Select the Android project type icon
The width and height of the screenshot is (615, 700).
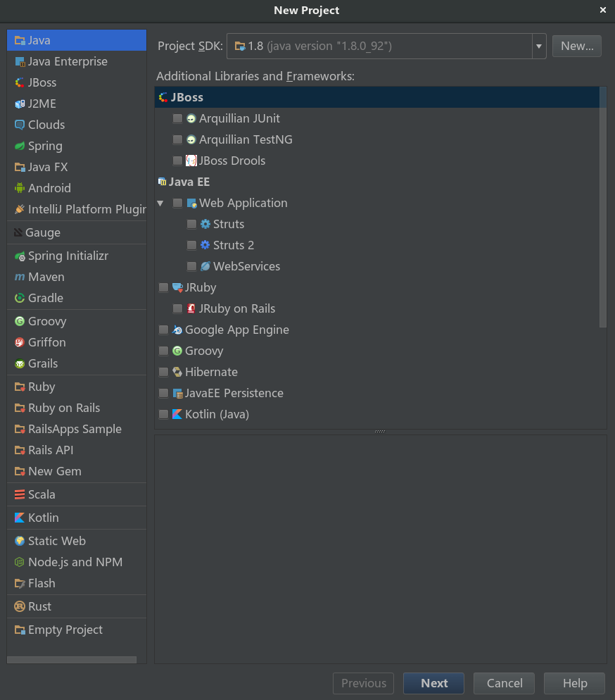tap(20, 188)
